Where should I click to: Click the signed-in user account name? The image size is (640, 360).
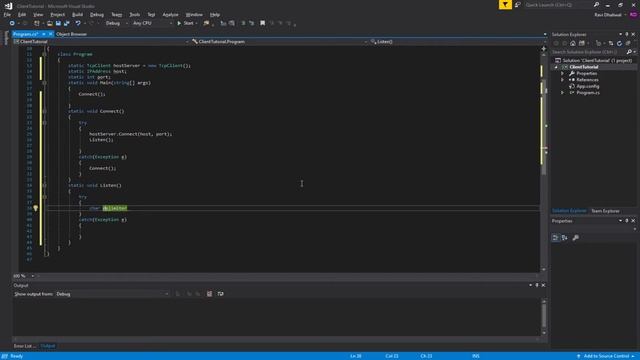click(x=608, y=15)
